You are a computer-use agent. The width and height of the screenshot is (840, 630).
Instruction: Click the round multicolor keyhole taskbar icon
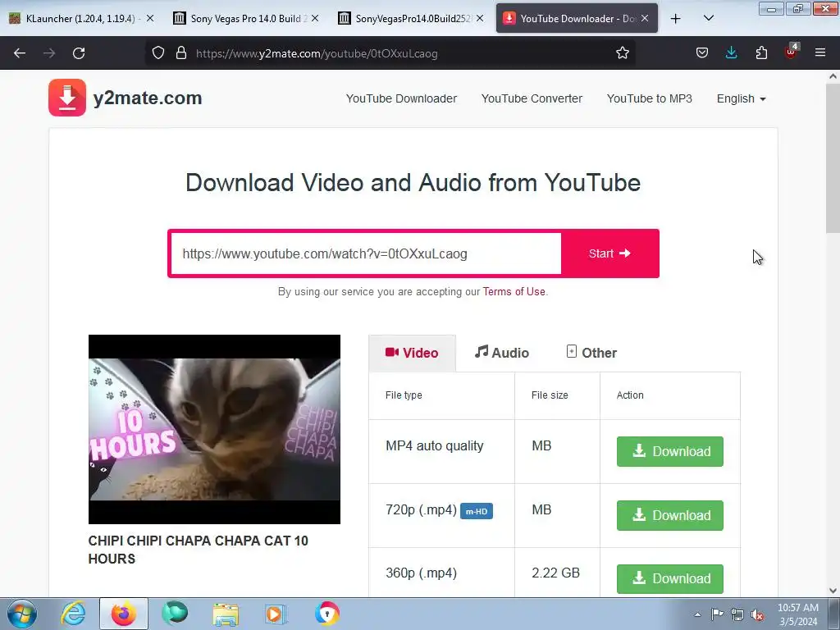tap(326, 614)
